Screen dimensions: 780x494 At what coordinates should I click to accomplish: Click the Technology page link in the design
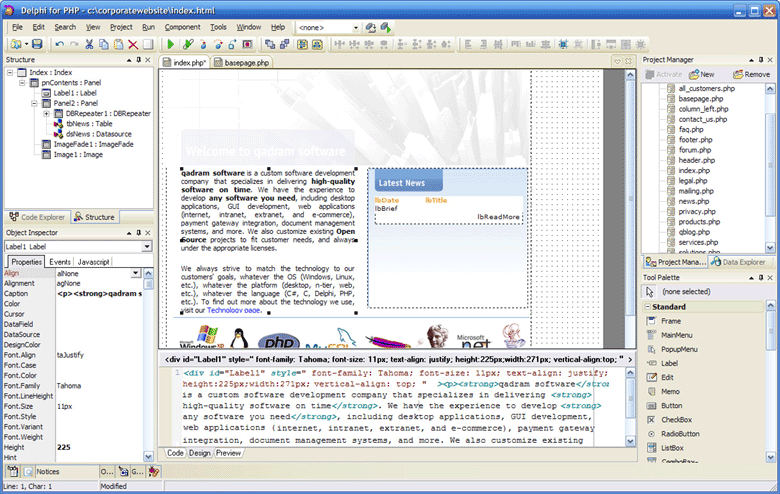233,310
